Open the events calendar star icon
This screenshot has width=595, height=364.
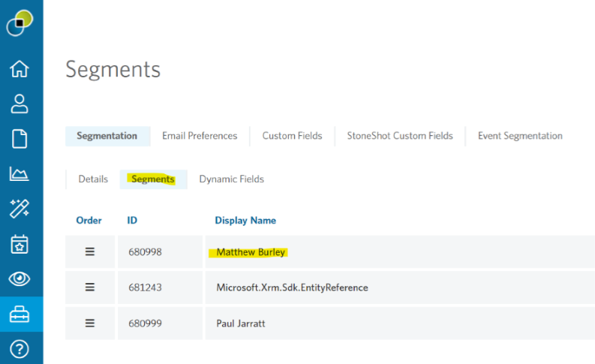[x=20, y=244]
